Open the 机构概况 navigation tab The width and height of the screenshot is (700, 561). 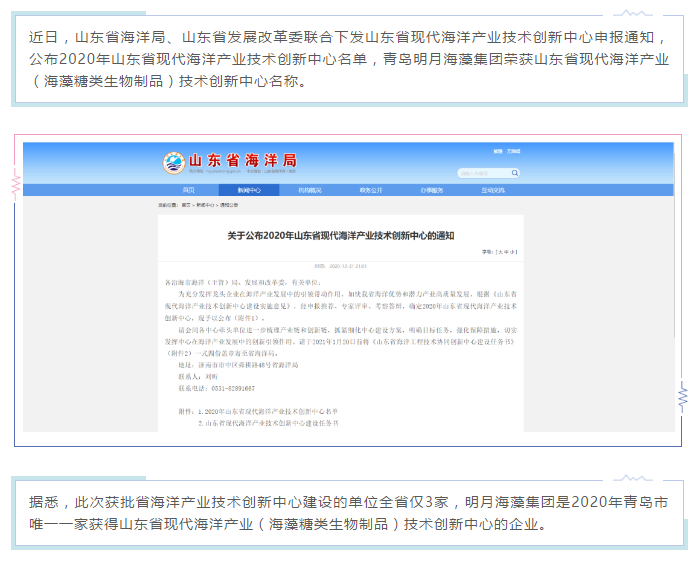point(310,190)
